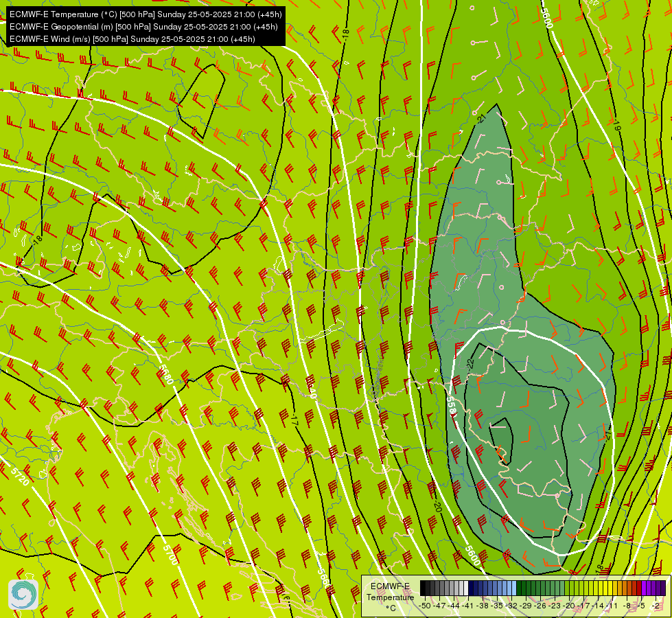Click the legend title ECMWF-E Temperature °C

pyautogui.click(x=390, y=597)
